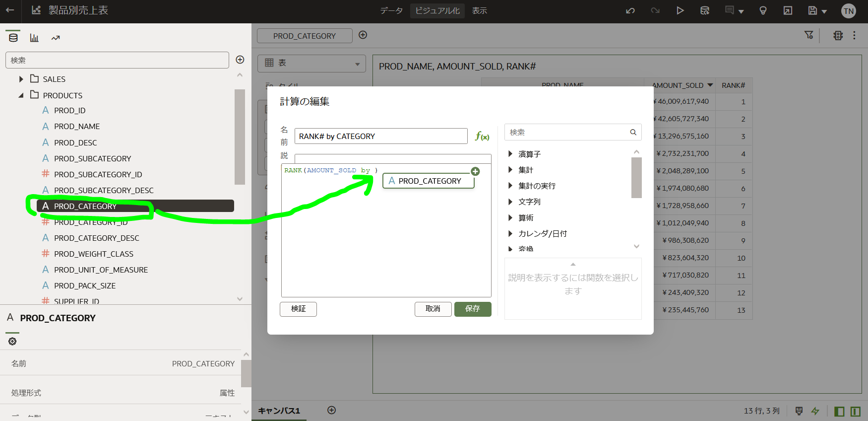868x421 pixels.
Task: Add a filter with the plus icon
Action: pos(363,35)
